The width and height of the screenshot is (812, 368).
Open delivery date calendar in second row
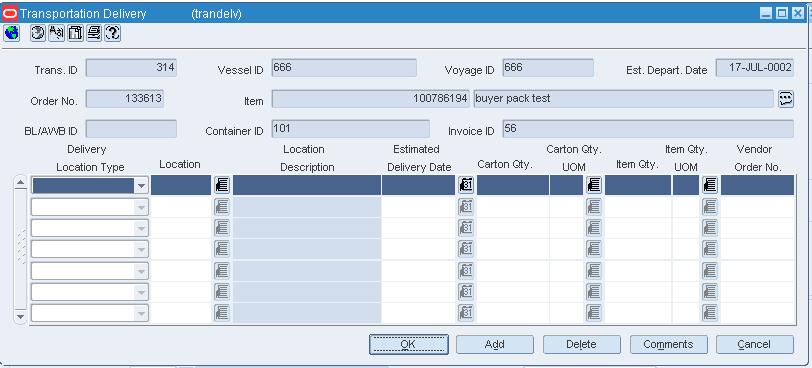click(x=466, y=207)
